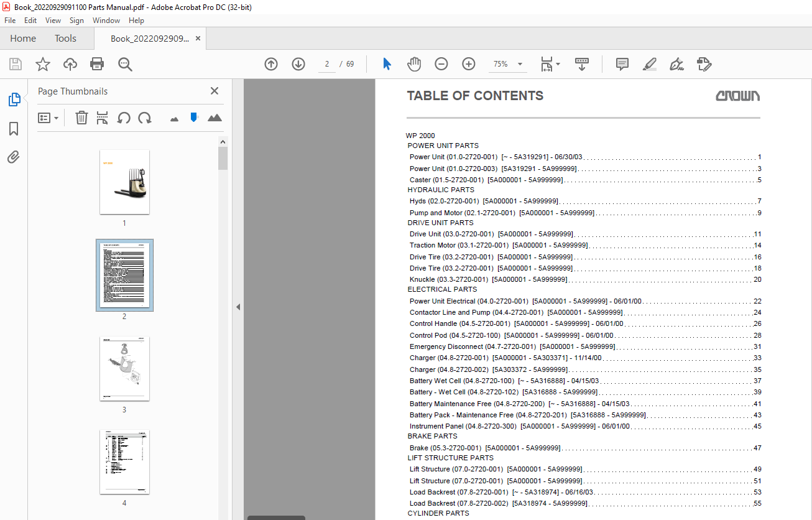812x520 pixels.
Task: Zoom out with minus button
Action: click(441, 64)
